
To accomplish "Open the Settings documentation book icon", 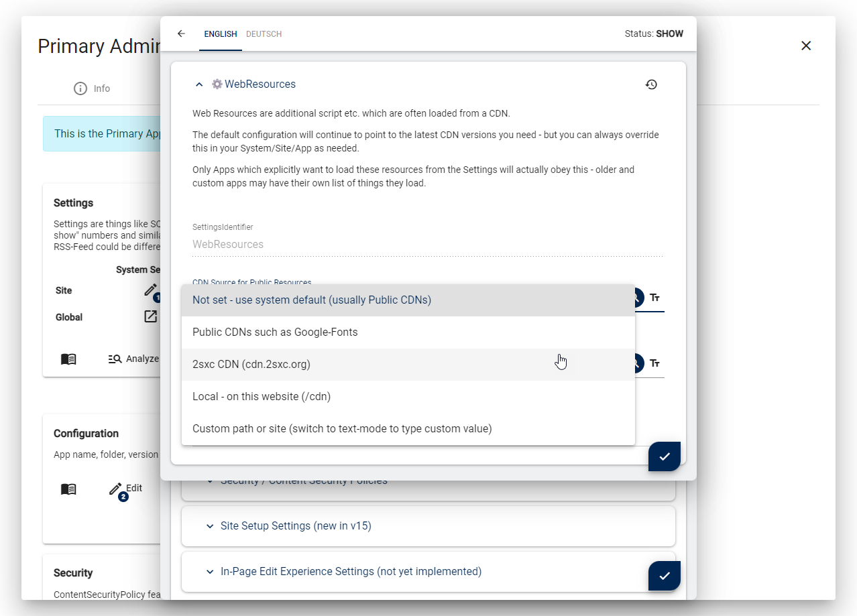I will click(68, 359).
